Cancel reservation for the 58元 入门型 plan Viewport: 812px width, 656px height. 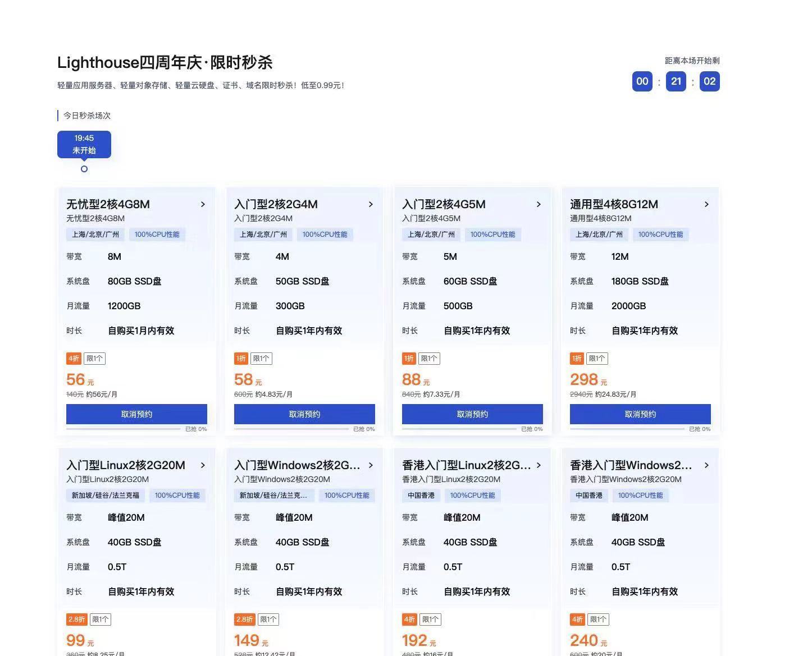(304, 414)
